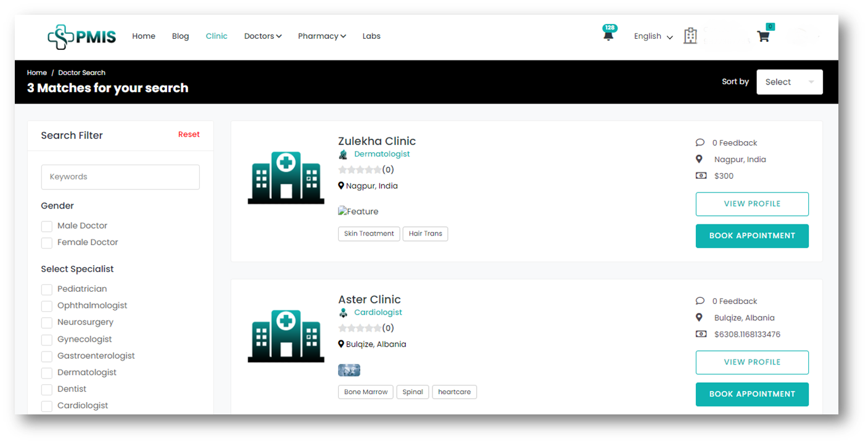Screen dimensions: 868x444
Task: Click Book Appointment for Aster Clinic
Action: point(752,394)
